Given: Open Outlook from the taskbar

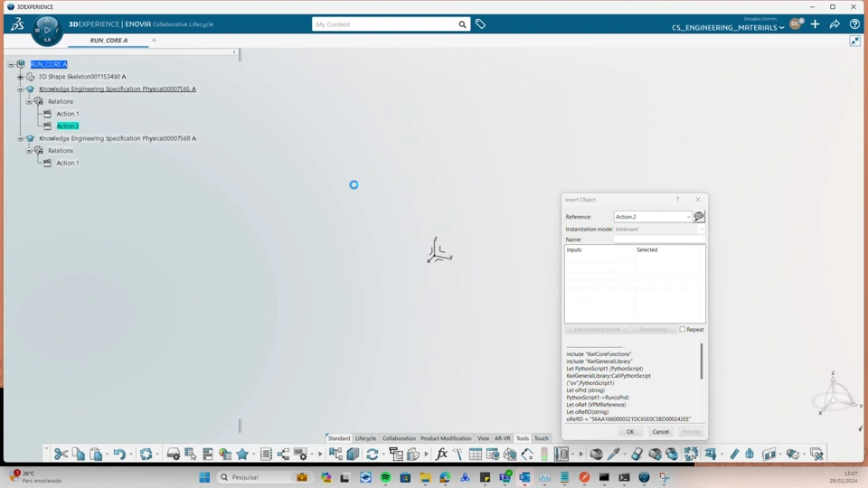Looking at the screenshot, I should (524, 477).
